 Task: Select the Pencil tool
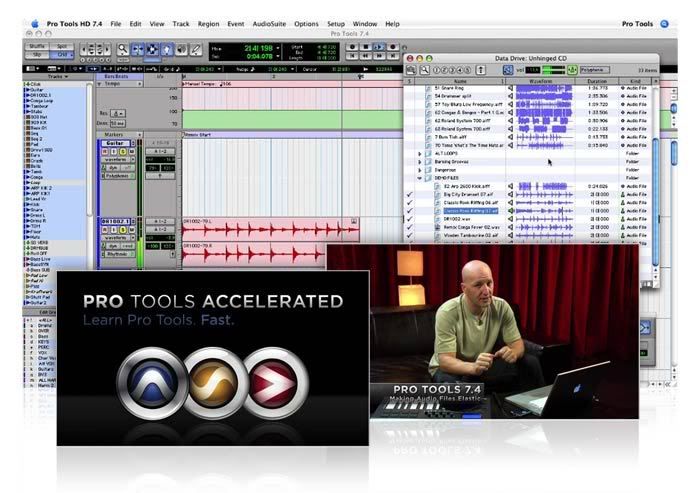click(196, 49)
